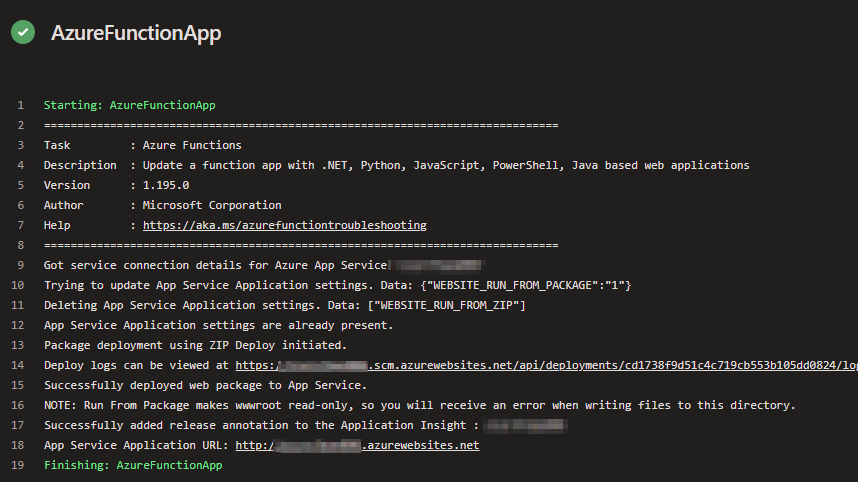Open the aka.ms azurefunctiontroubleshooting help link
858x482 pixels.
click(284, 225)
